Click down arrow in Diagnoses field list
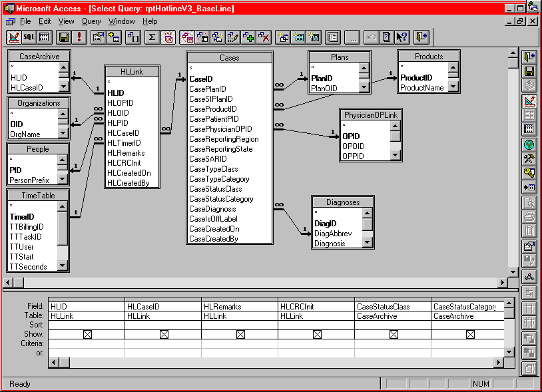The image size is (542, 392). coord(368,243)
